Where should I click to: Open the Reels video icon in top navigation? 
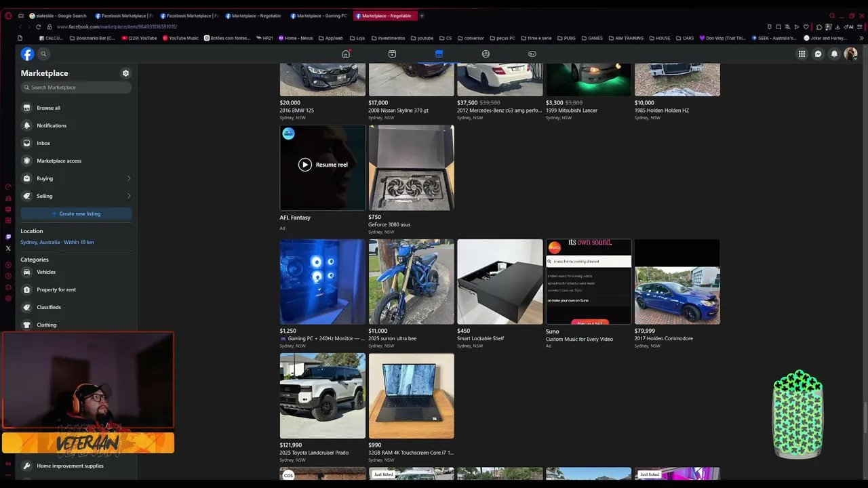tap(392, 54)
